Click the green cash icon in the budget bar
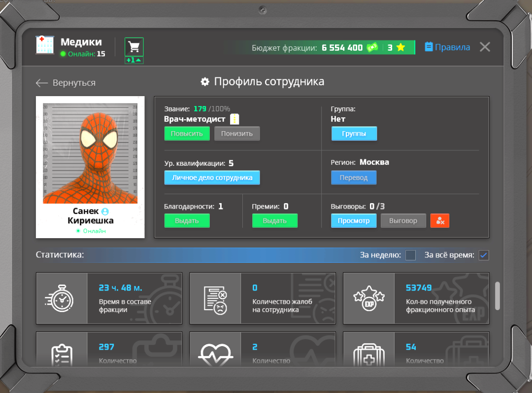Image resolution: width=532 pixels, height=393 pixels. pos(372,47)
